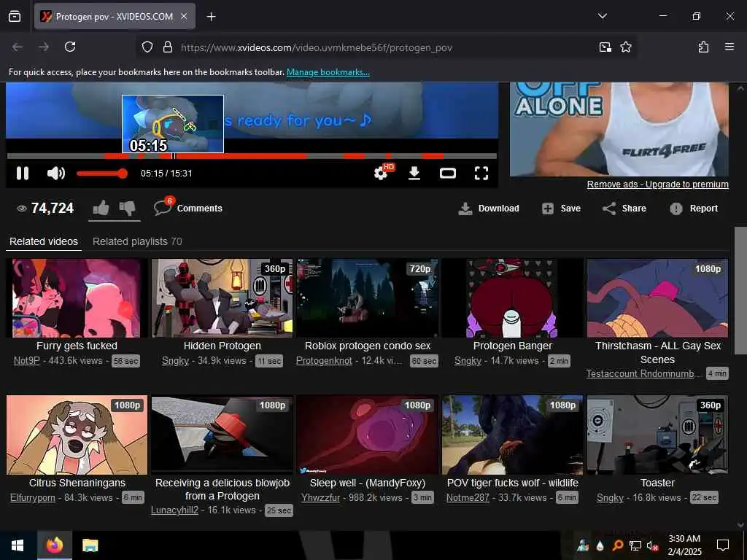Viewport: 747px width, 560px height.
Task: Reload the page with the refresh icon
Action: [x=70, y=47]
